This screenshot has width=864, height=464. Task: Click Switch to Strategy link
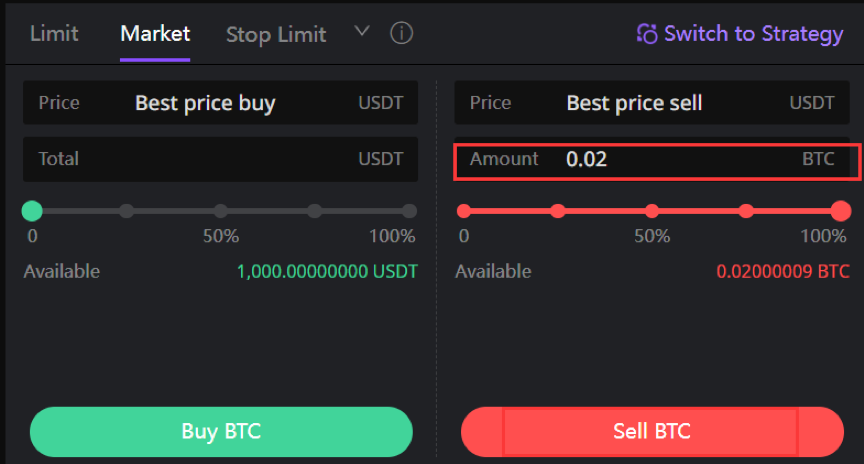click(740, 34)
